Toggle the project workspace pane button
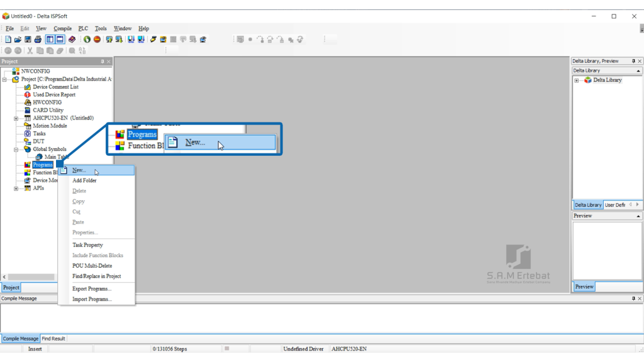 coord(50,40)
